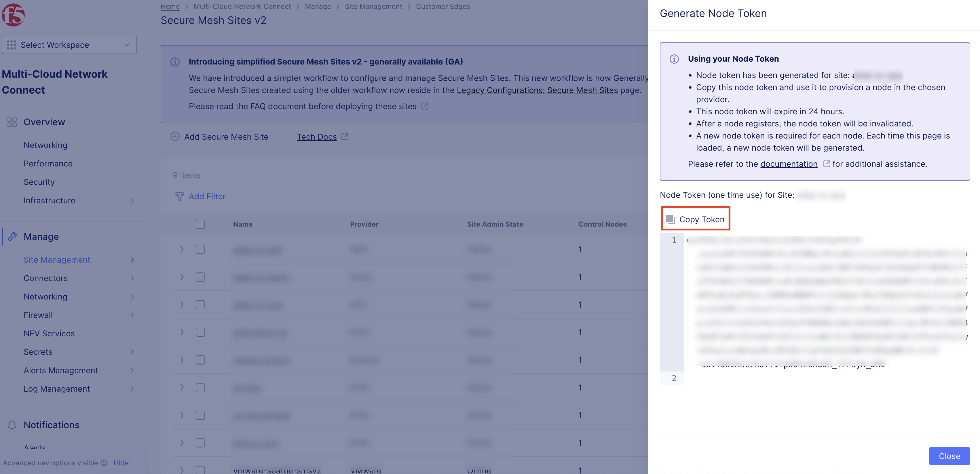The height and width of the screenshot is (474, 980).
Task: Check the first site row checkbox
Action: pyautogui.click(x=200, y=250)
